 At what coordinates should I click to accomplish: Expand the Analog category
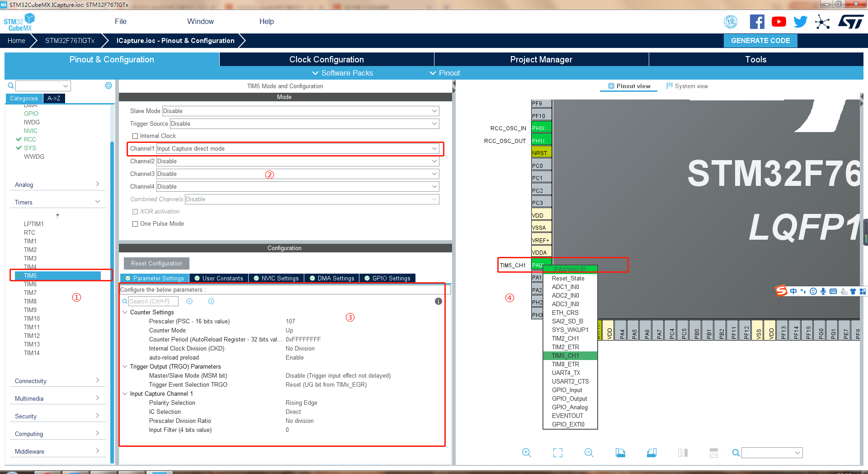click(57, 185)
